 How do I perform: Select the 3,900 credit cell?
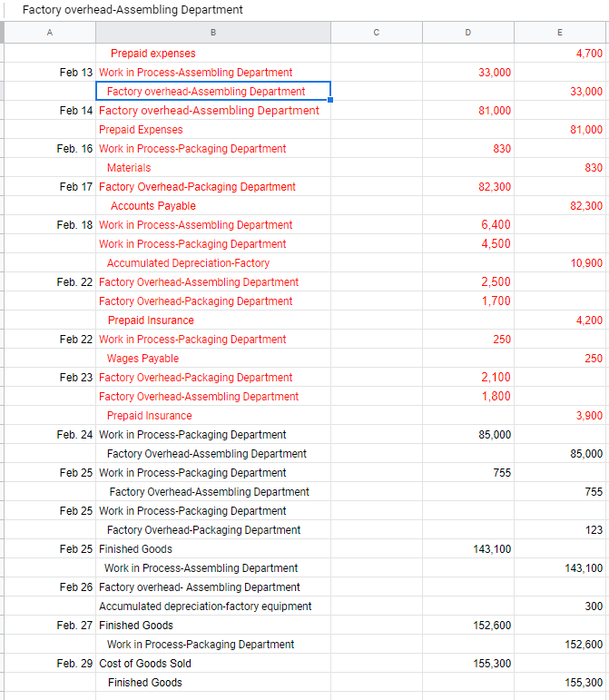560,415
